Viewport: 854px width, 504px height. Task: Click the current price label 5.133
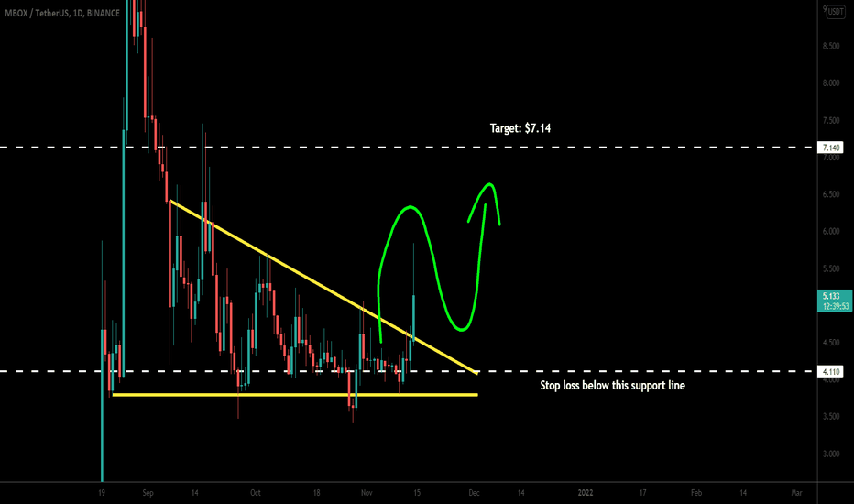pos(831,296)
